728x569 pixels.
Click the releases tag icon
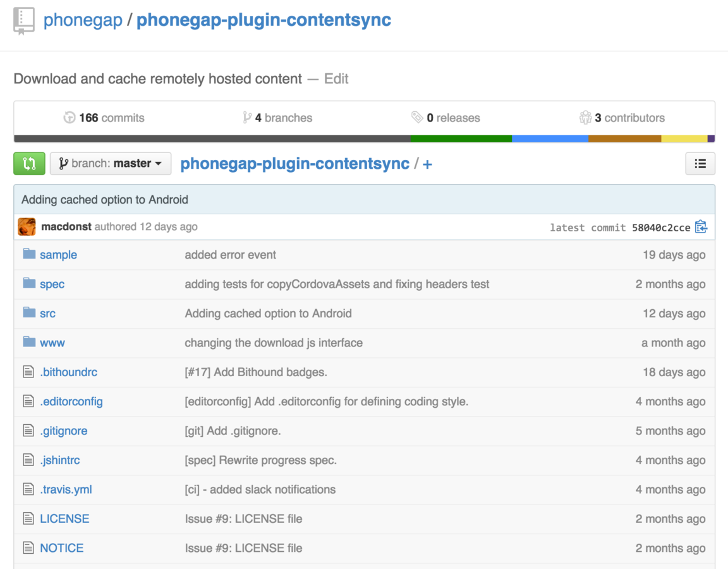pyautogui.click(x=417, y=118)
